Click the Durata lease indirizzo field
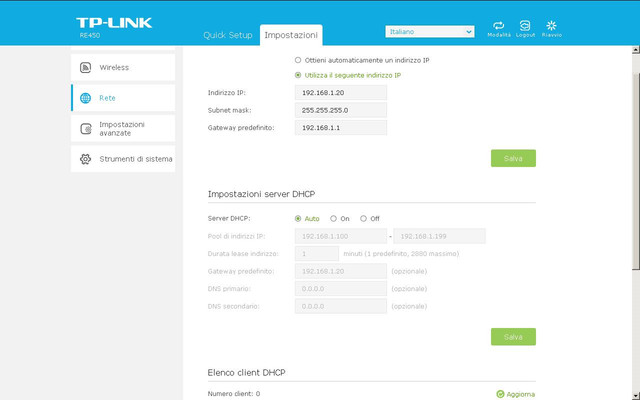The height and width of the screenshot is (400, 640). (x=317, y=254)
